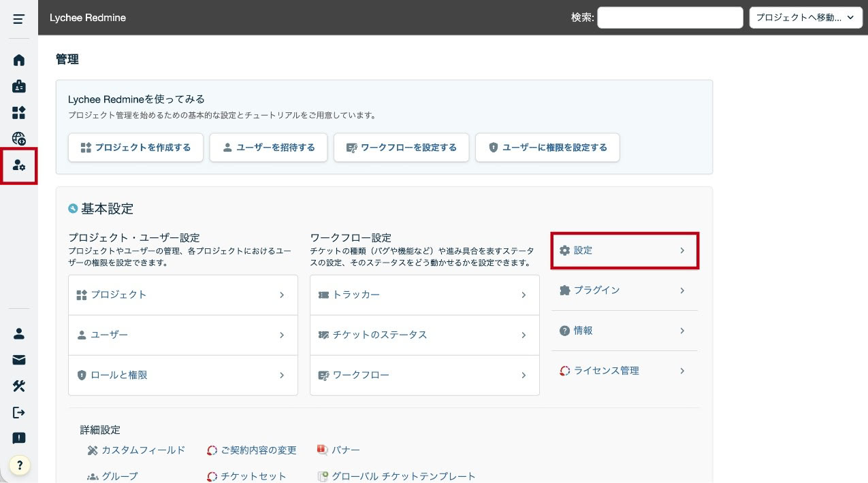Click the ユーザーを招待する button

click(x=268, y=148)
